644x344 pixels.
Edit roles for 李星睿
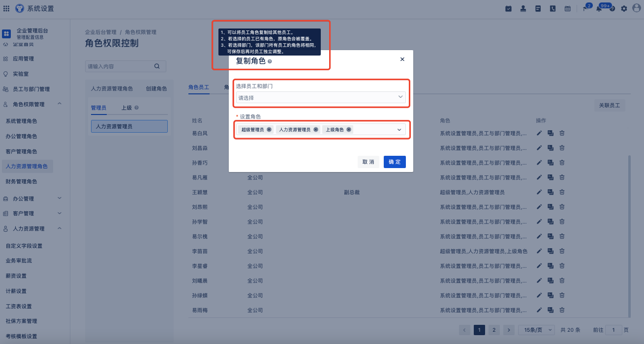coord(539,266)
